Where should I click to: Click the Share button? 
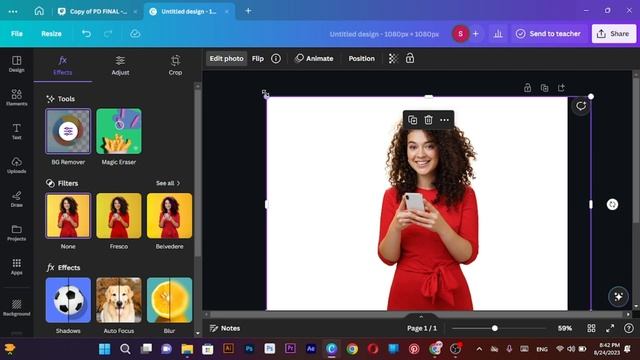[613, 34]
